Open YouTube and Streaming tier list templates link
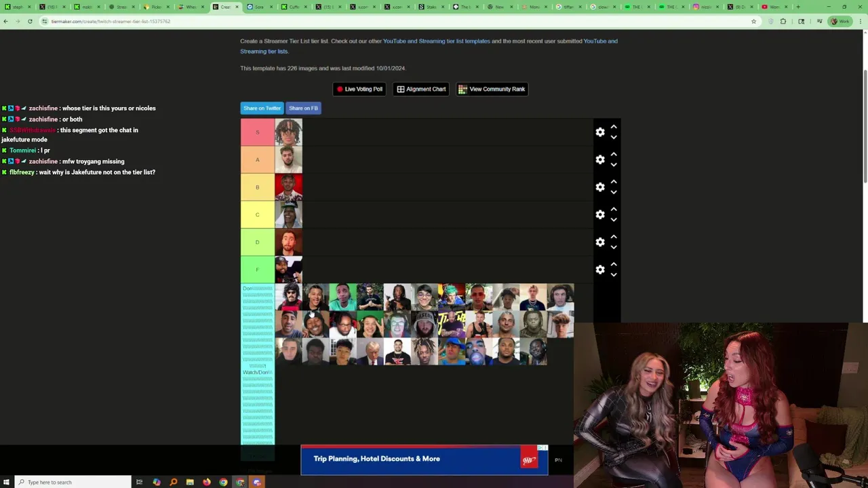Viewport: 868px width, 488px height. point(436,41)
